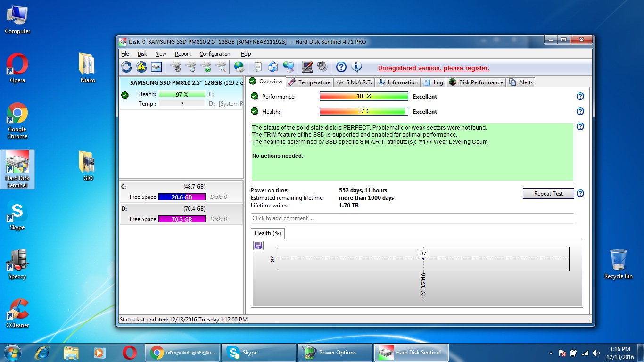Switch to the Alerts tab
This screenshot has height=362, width=644.
[x=521, y=82]
